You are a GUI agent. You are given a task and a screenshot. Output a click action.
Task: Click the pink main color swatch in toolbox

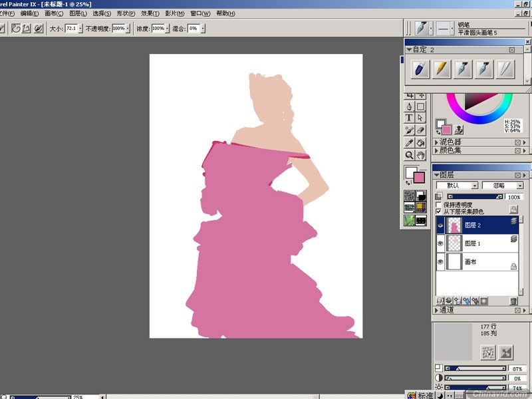point(419,178)
